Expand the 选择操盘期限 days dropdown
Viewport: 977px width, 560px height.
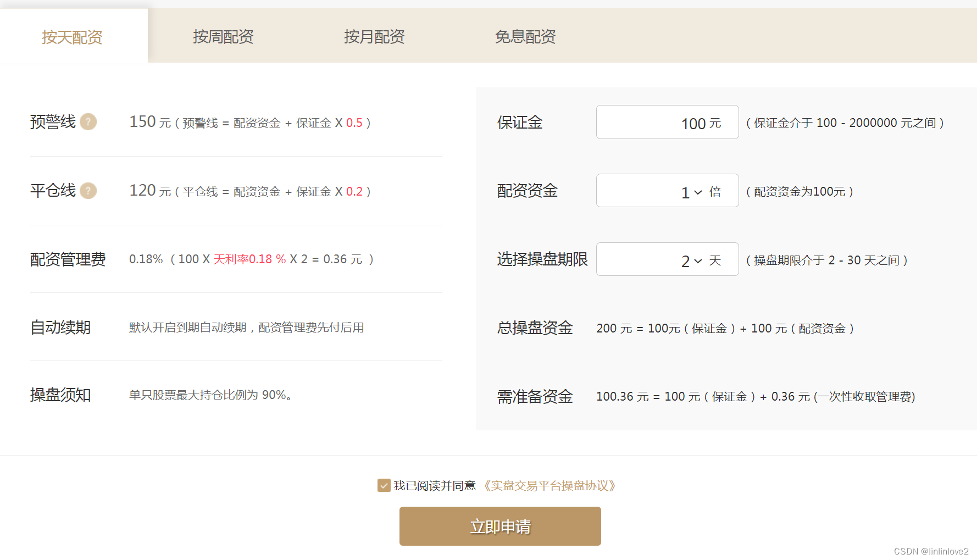pos(667,259)
